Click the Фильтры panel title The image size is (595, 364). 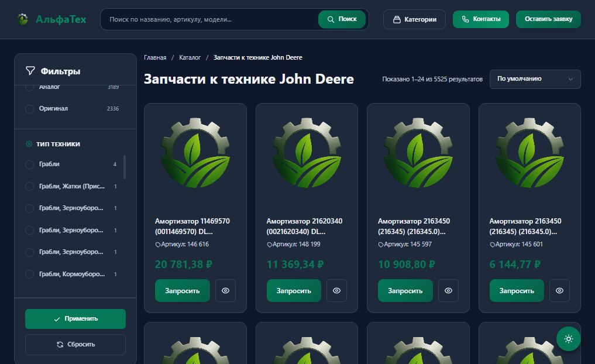point(60,71)
